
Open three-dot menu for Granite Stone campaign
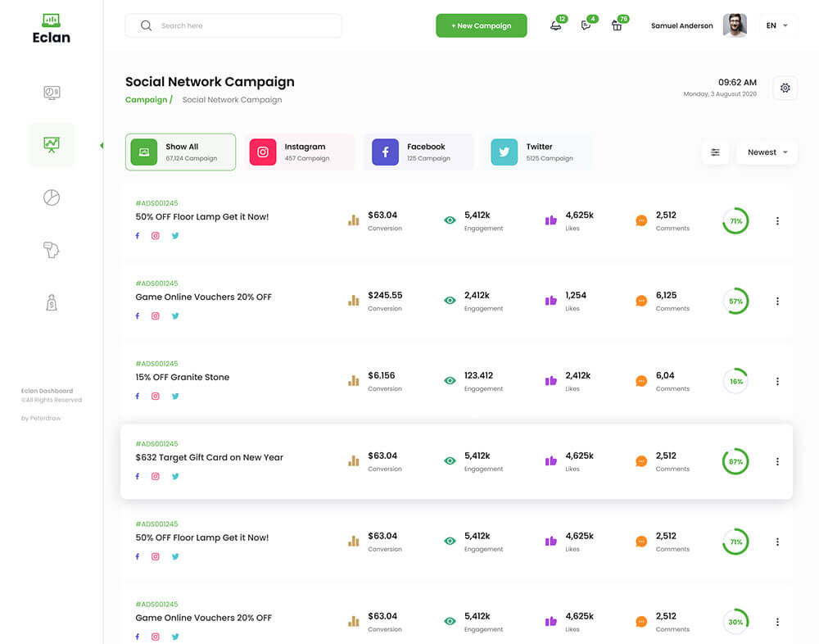pos(777,382)
